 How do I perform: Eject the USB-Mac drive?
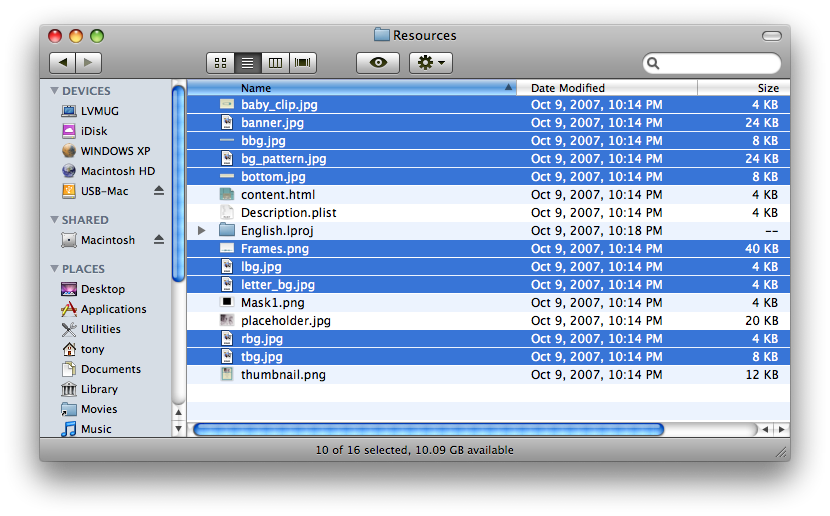159,191
